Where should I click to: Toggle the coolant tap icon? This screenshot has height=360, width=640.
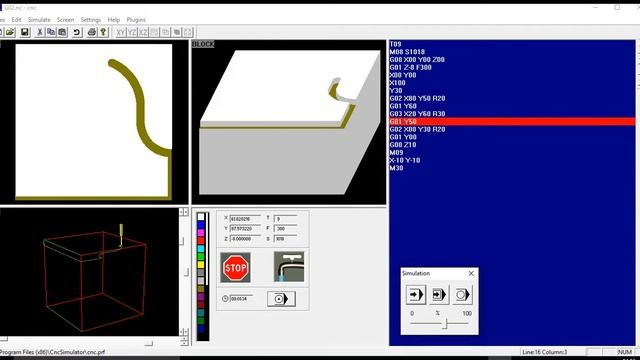pos(289,267)
